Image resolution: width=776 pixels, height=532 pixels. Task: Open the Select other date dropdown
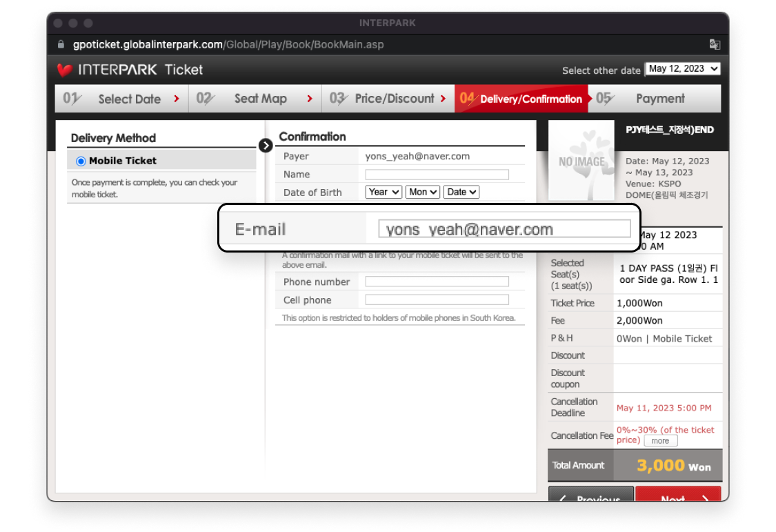tap(683, 69)
